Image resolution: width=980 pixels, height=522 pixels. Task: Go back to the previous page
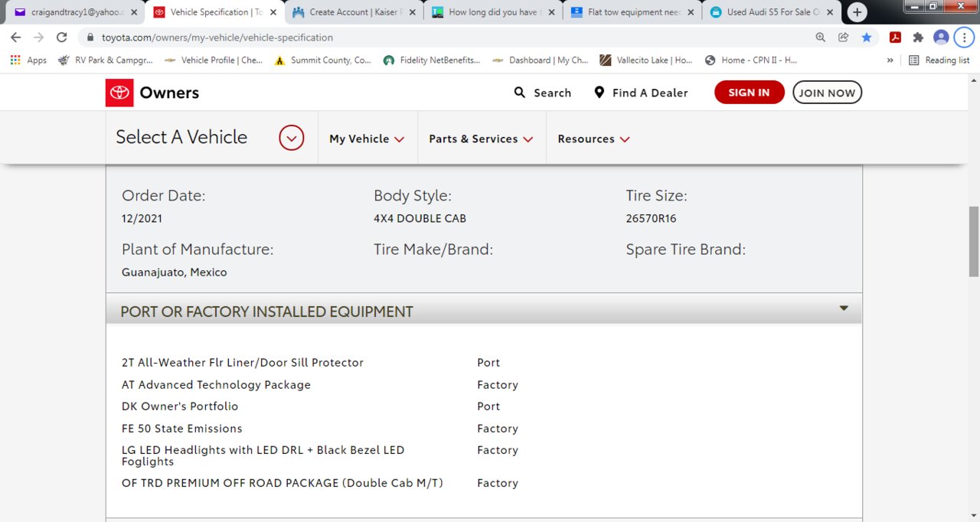click(x=15, y=38)
